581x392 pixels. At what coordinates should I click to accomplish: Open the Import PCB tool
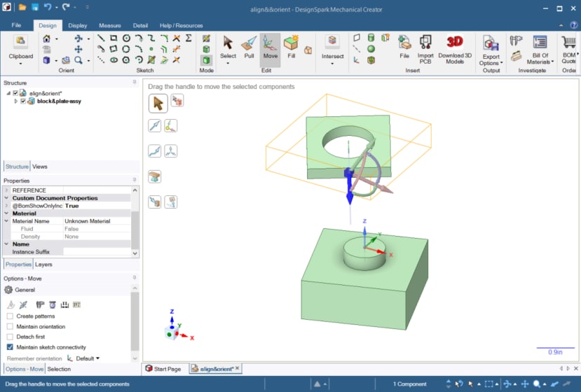[x=425, y=50]
